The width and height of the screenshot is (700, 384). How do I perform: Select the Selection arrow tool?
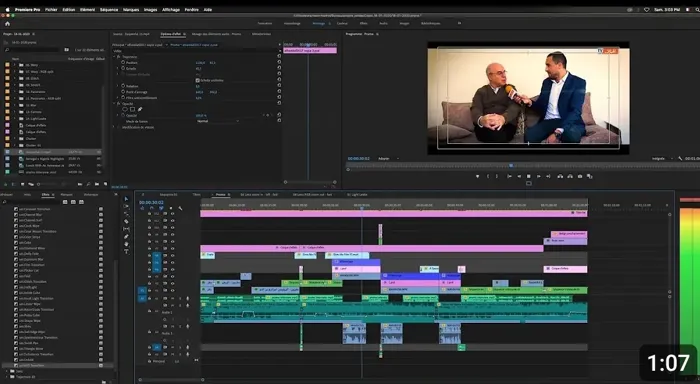coord(126,199)
